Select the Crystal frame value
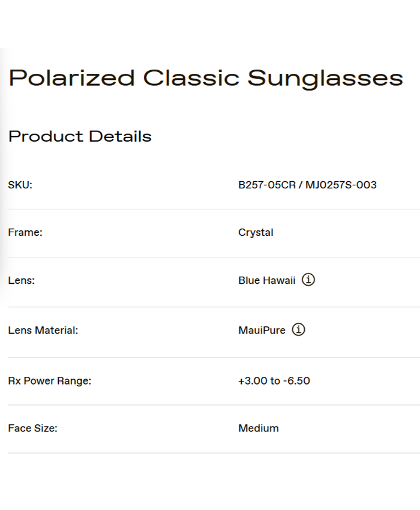This screenshot has width=420, height=510. (x=256, y=232)
